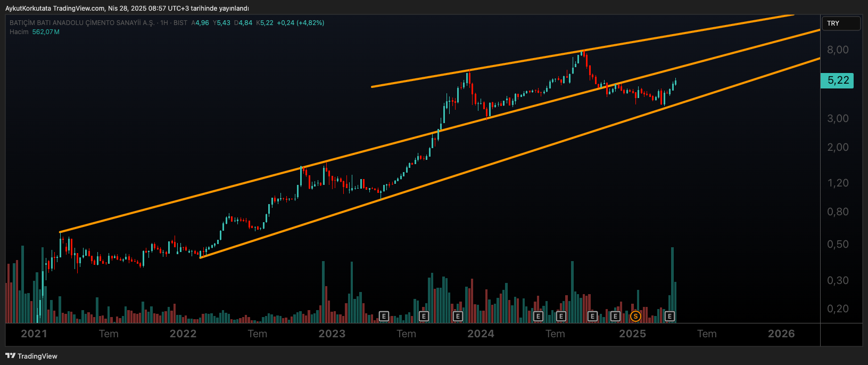
Task: Click the +0,24 (+4,82%) change value
Action: pyautogui.click(x=300, y=23)
